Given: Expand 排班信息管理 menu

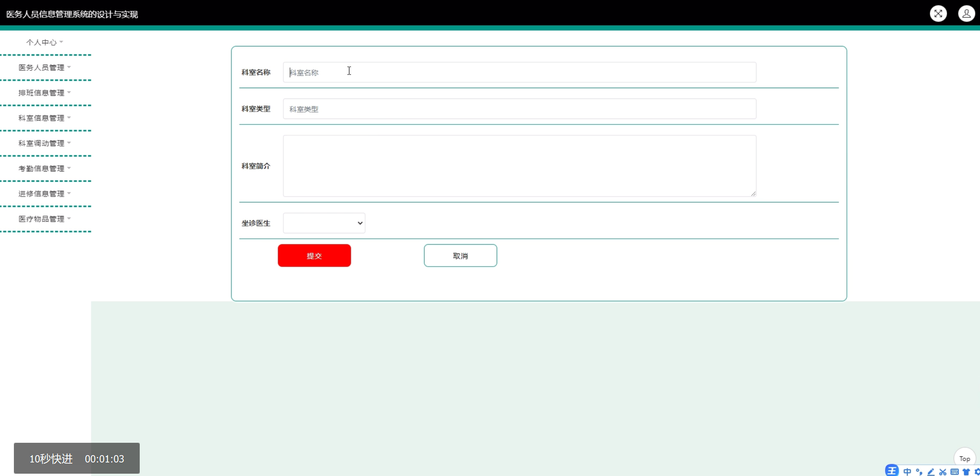Looking at the screenshot, I should (44, 93).
